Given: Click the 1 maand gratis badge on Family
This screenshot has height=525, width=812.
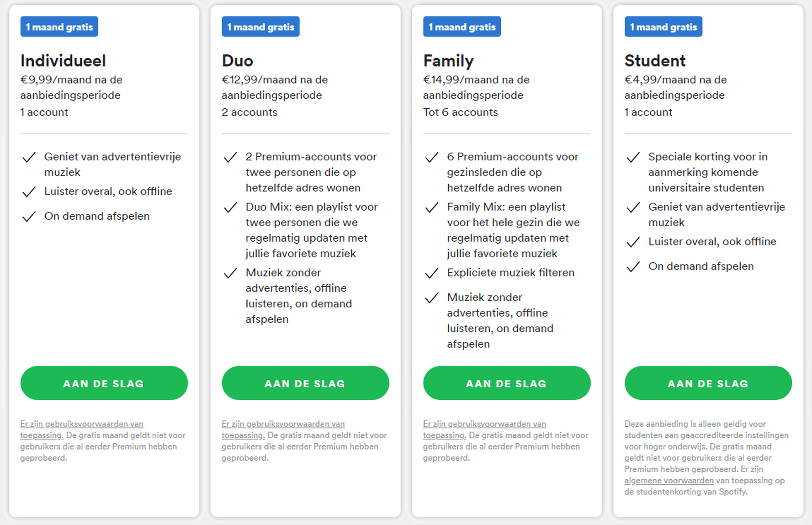Looking at the screenshot, I should tap(462, 27).
